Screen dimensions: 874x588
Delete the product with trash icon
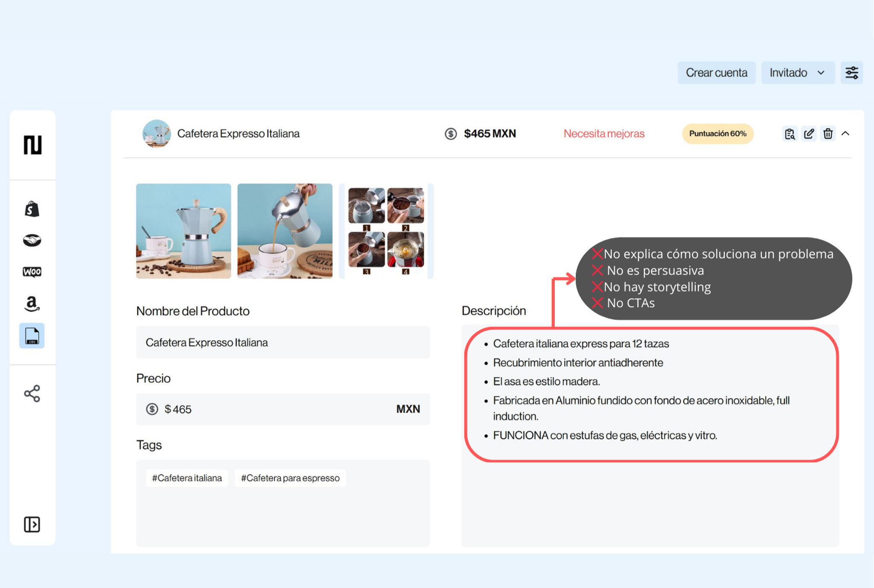click(x=828, y=134)
